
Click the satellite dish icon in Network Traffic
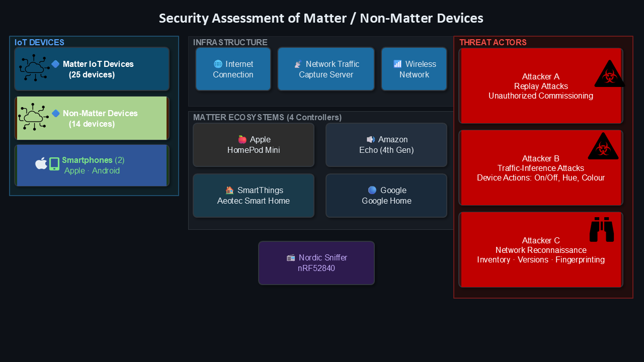coord(298,64)
